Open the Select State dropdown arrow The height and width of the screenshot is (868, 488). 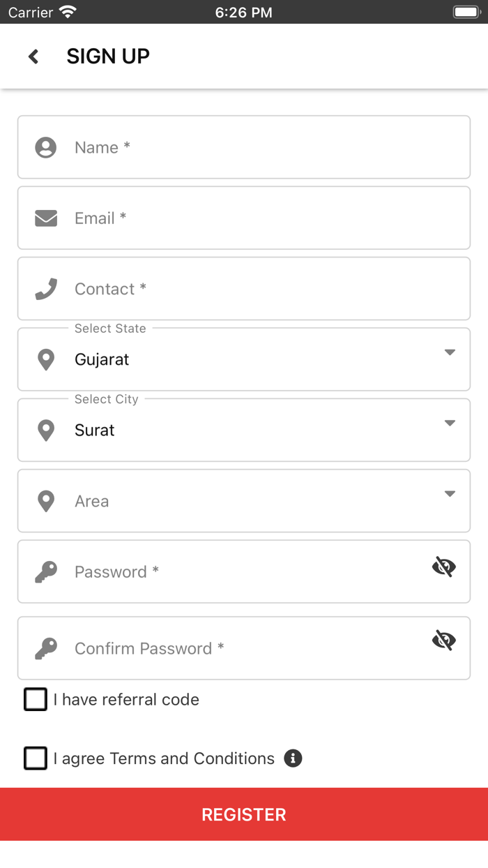[450, 352]
